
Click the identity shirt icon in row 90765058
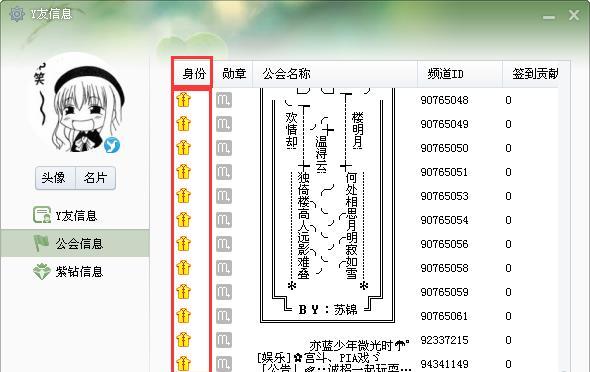pos(183,268)
